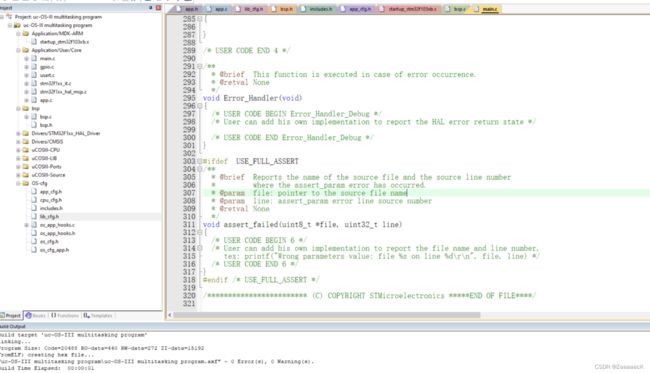The width and height of the screenshot is (650, 373).
Task: Select stm32f1xx_it.c in project tree
Action: click(56, 83)
